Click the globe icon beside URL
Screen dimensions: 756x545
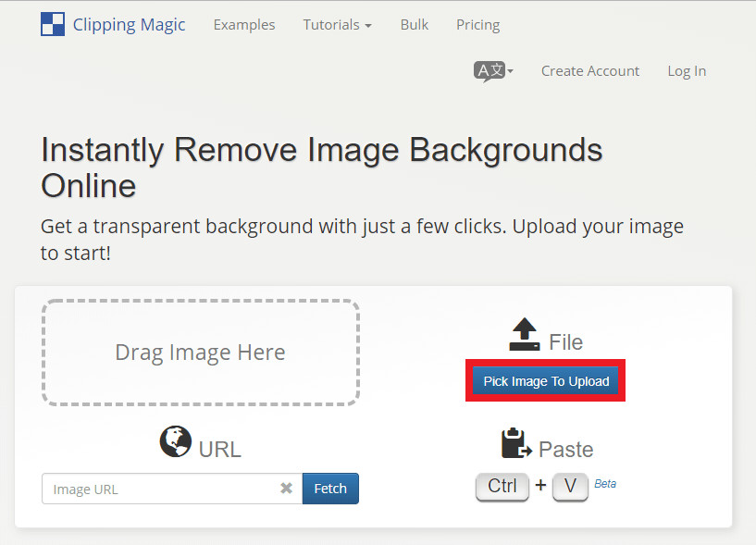(x=175, y=442)
